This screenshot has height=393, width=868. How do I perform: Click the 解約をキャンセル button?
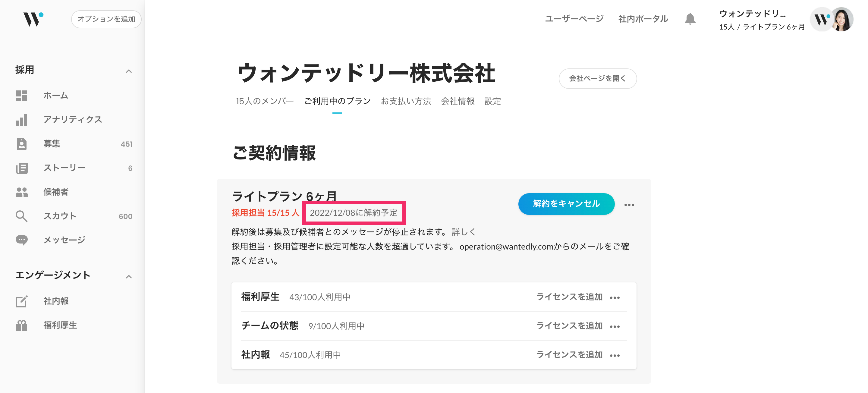(566, 204)
